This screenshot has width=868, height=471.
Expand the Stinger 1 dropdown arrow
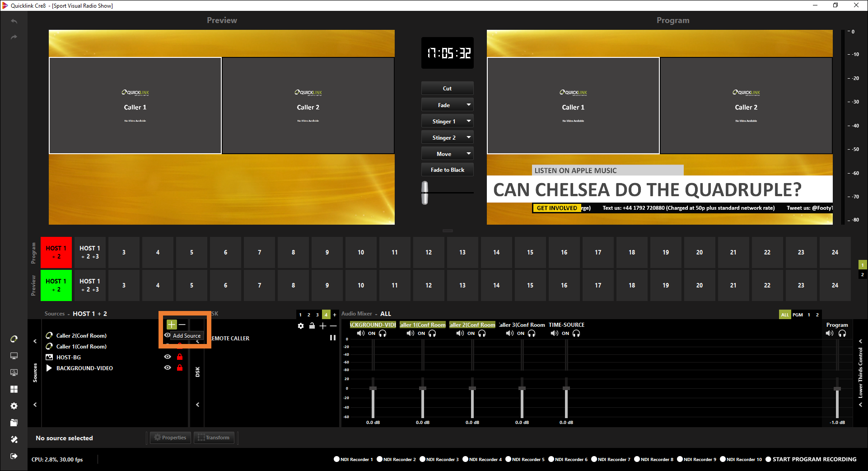click(469, 121)
